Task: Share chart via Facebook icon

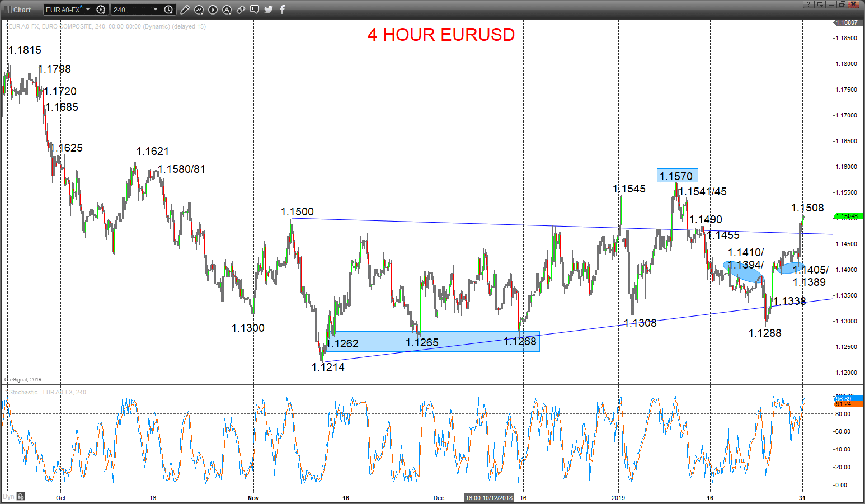Action: point(282,10)
